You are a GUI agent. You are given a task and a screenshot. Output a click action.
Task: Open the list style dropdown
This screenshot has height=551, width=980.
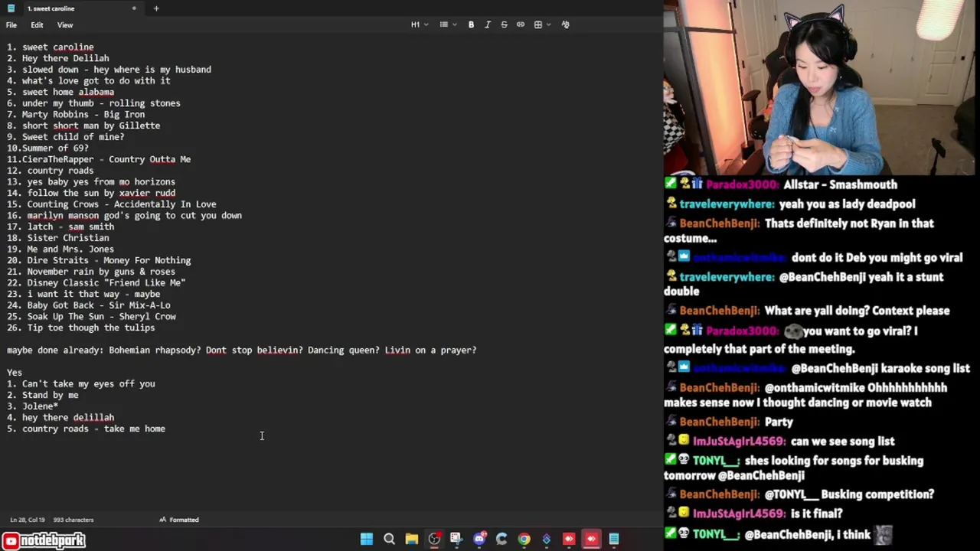pyautogui.click(x=448, y=24)
